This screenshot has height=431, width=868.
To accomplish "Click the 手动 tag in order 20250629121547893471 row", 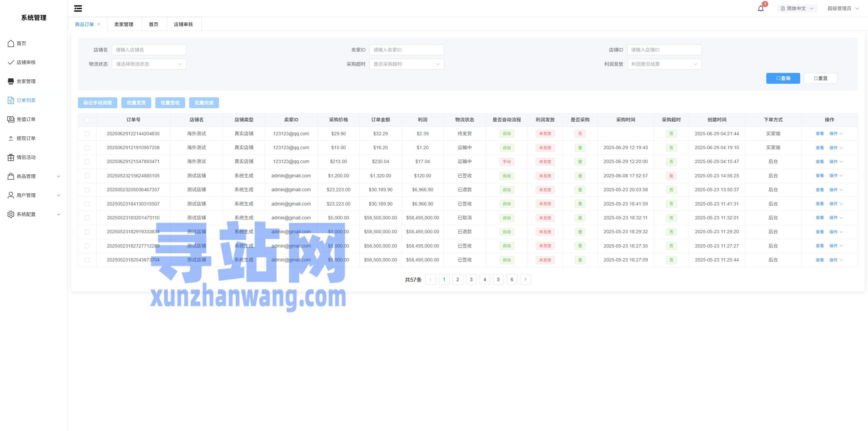I will pyautogui.click(x=507, y=162).
